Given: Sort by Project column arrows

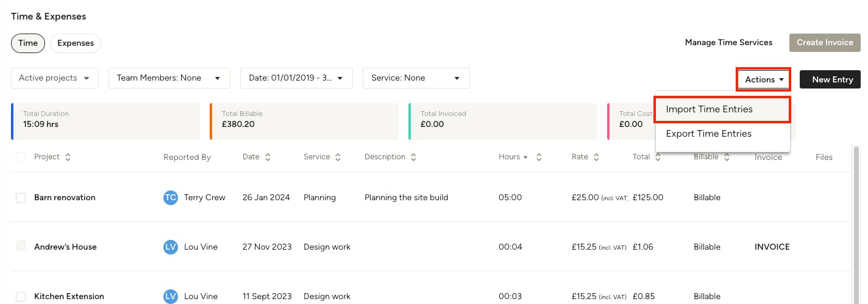Looking at the screenshot, I should point(68,157).
